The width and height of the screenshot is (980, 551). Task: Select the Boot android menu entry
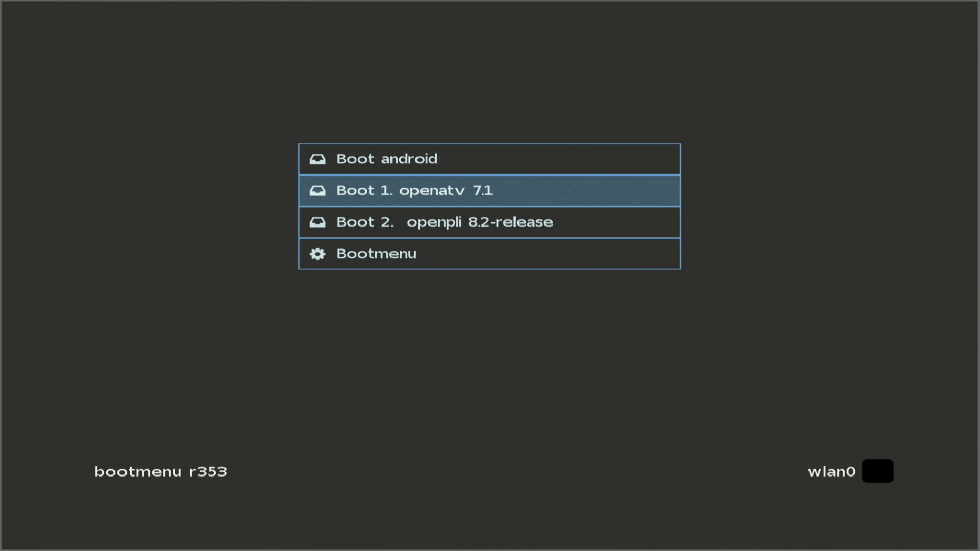tap(489, 159)
